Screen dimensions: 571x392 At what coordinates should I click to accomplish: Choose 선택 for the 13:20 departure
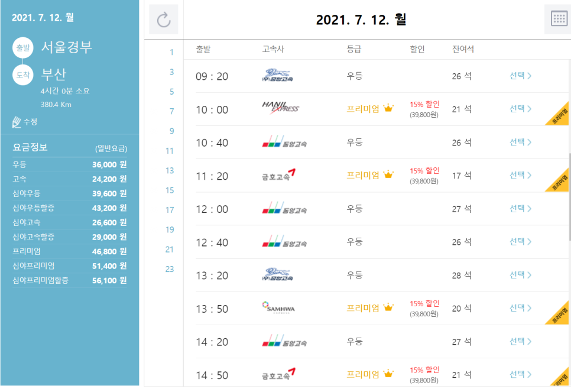pyautogui.click(x=520, y=275)
